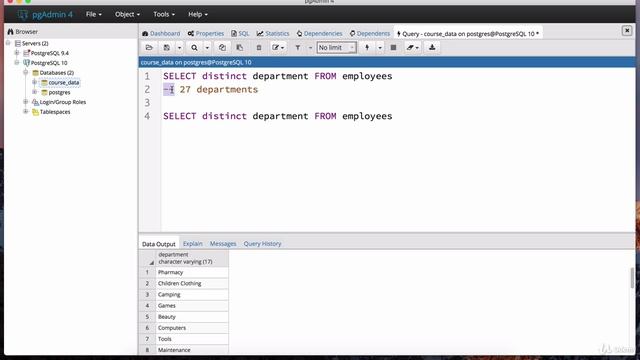640x360 pixels.
Task: Expand the postgres database node
Action: coord(35,92)
